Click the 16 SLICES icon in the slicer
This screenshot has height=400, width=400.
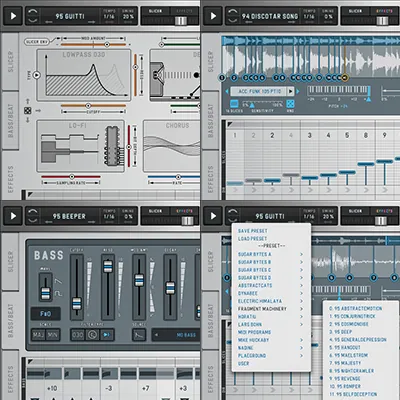point(234,103)
